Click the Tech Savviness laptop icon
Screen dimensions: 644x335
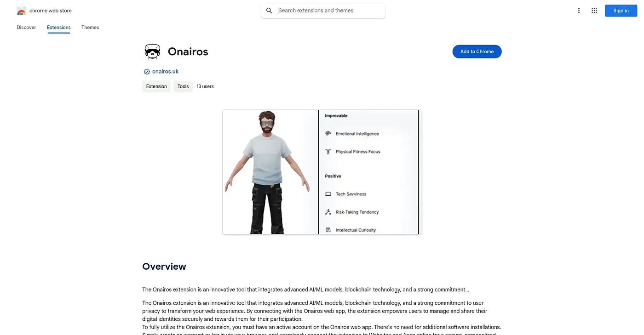click(x=328, y=194)
